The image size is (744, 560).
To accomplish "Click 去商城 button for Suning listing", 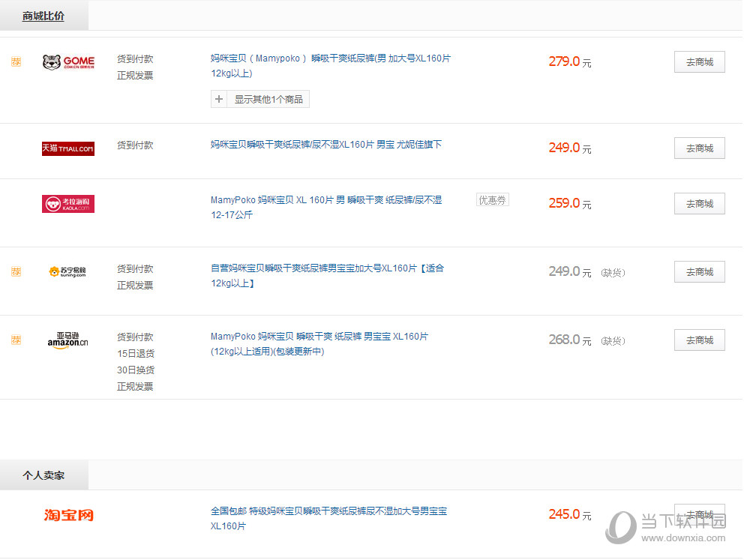I will (699, 271).
